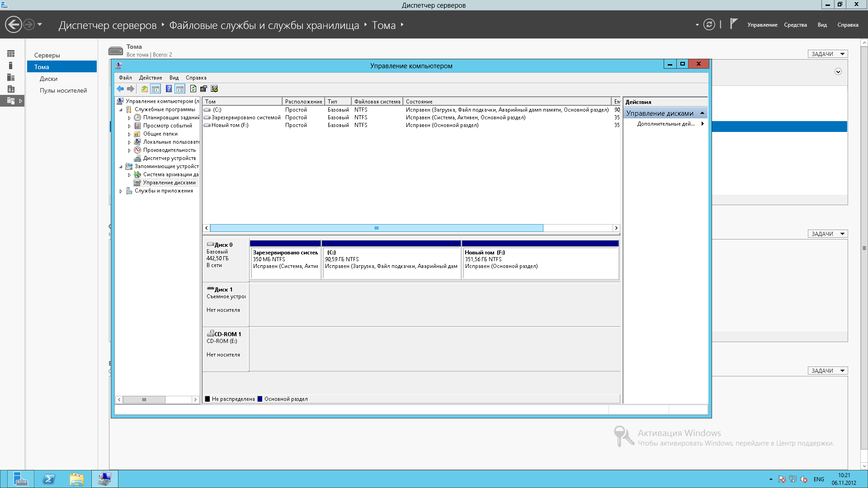Click the Производительность icon in tree

point(137,150)
